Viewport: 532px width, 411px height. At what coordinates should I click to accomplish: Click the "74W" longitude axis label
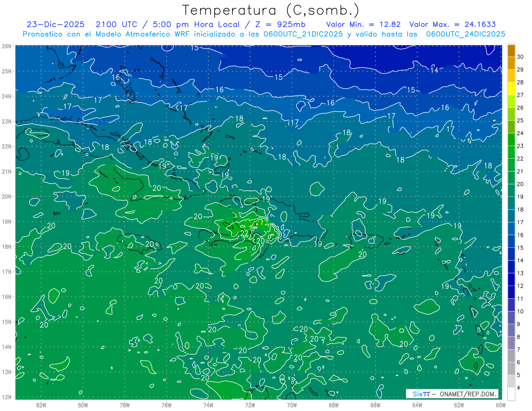[208, 405]
